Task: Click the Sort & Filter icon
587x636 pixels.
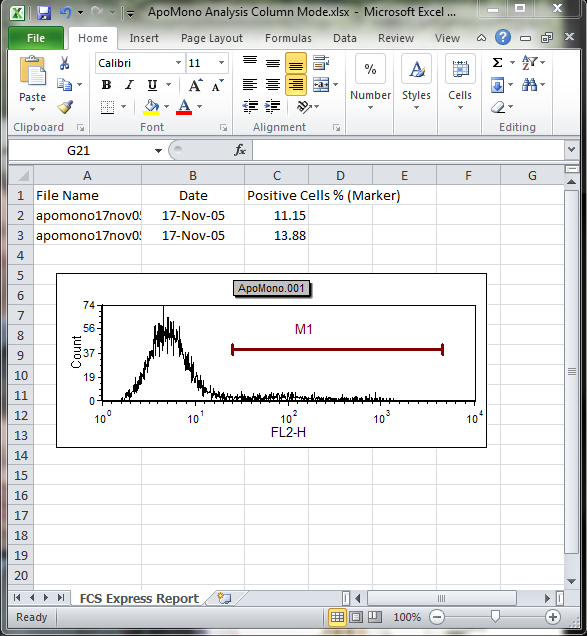Action: [529, 63]
